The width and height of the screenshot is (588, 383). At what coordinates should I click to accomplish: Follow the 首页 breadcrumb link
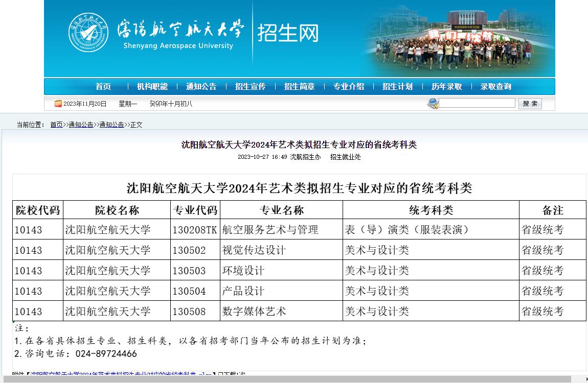[57, 125]
